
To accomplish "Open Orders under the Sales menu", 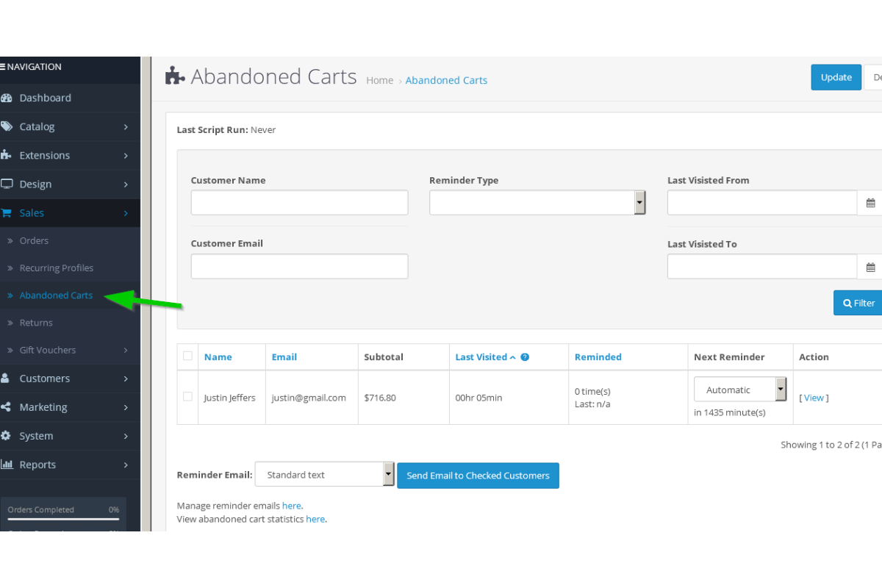I will 34,240.
